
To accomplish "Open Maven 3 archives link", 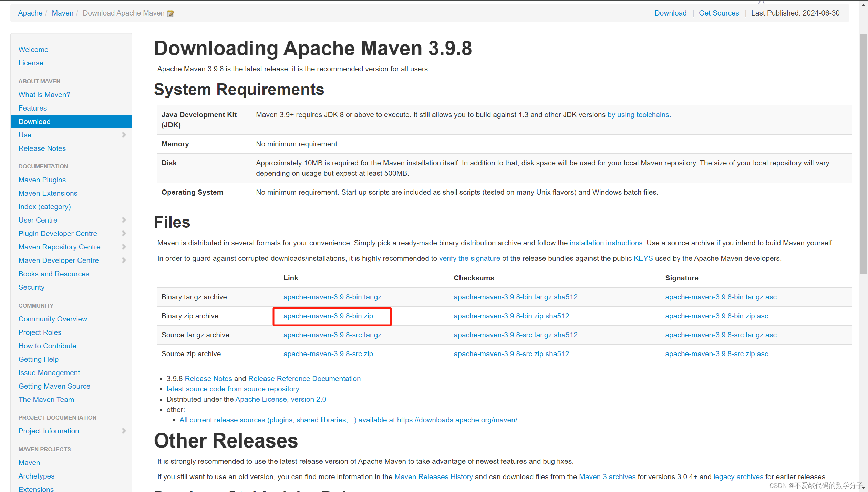I will (607, 477).
